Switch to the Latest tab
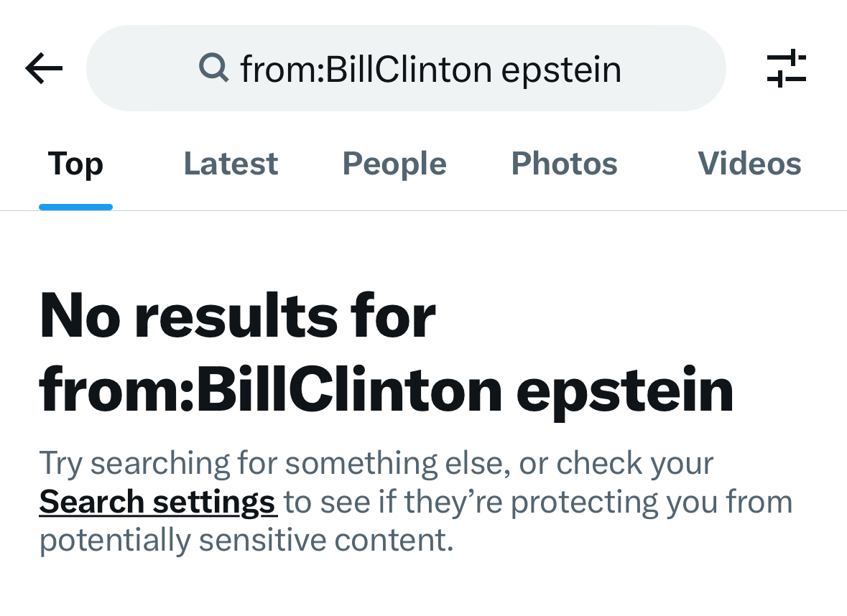The width and height of the screenshot is (847, 616). 231,164
